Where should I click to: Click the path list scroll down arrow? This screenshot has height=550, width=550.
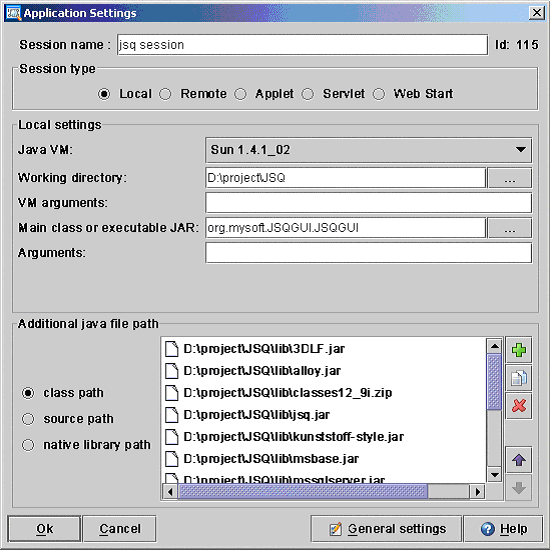[x=495, y=475]
